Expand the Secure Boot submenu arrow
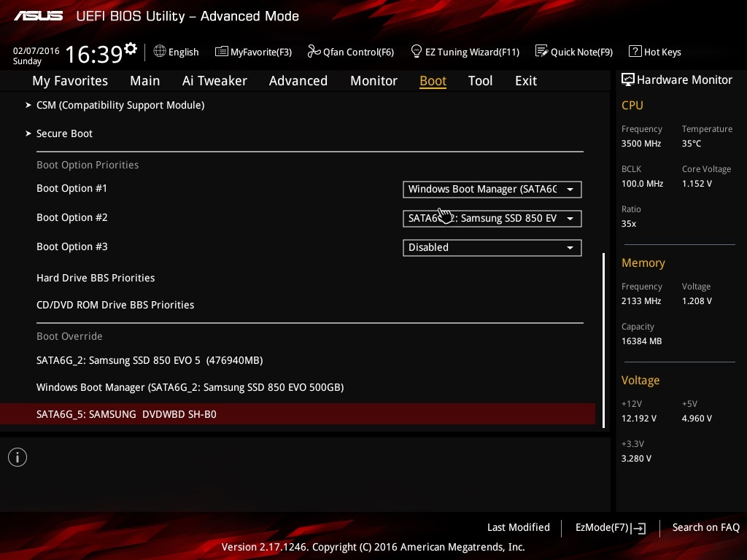 (x=28, y=133)
